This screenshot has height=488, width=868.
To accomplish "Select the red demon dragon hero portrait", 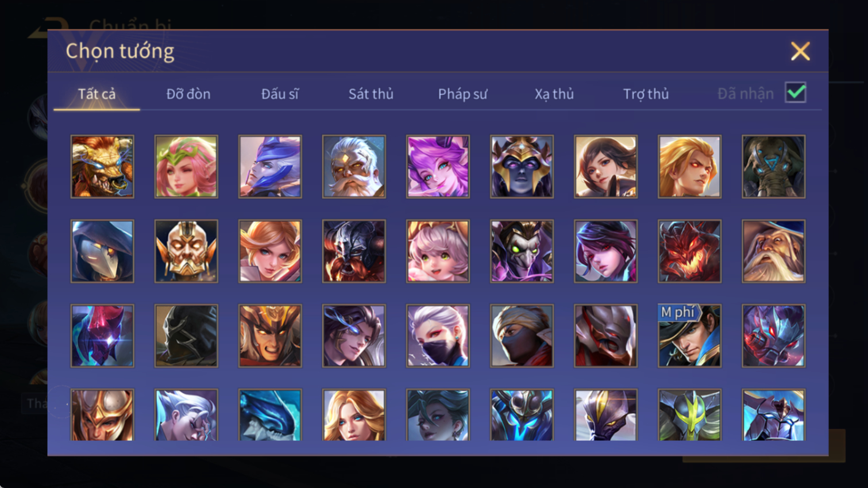I will click(689, 251).
